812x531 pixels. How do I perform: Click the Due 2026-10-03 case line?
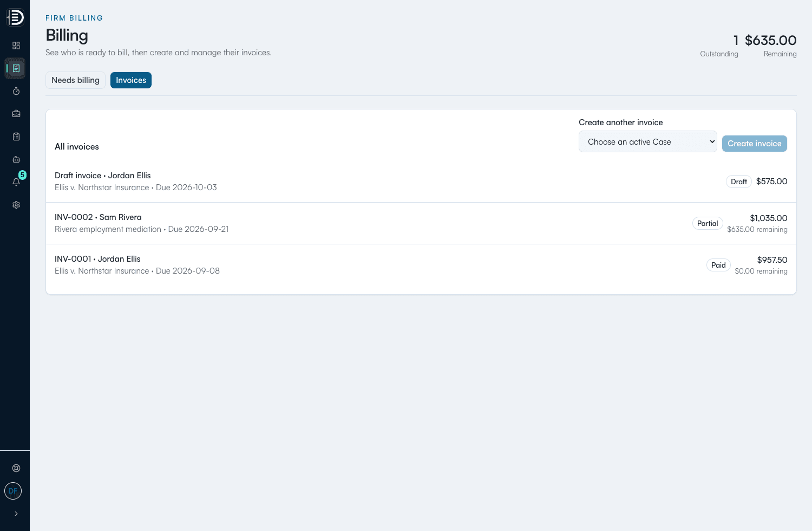[136, 187]
